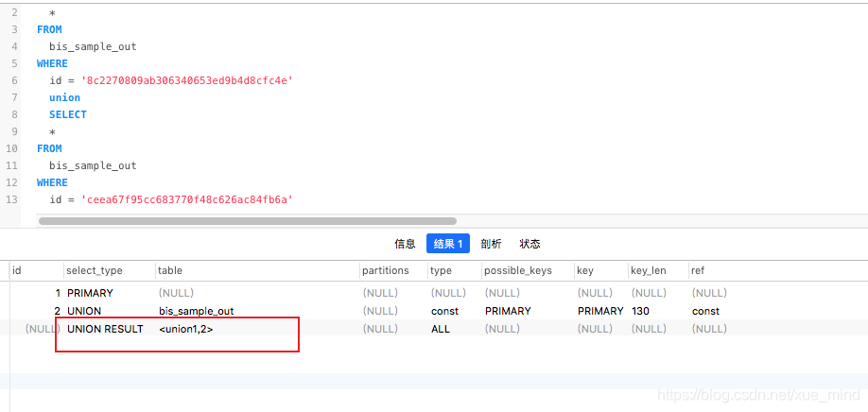Select the const type cell

point(445,311)
